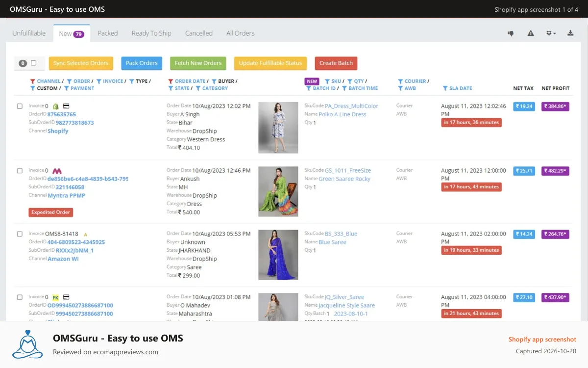The width and height of the screenshot is (588, 368).
Task: Click the Pack Orders button
Action: (x=142, y=63)
